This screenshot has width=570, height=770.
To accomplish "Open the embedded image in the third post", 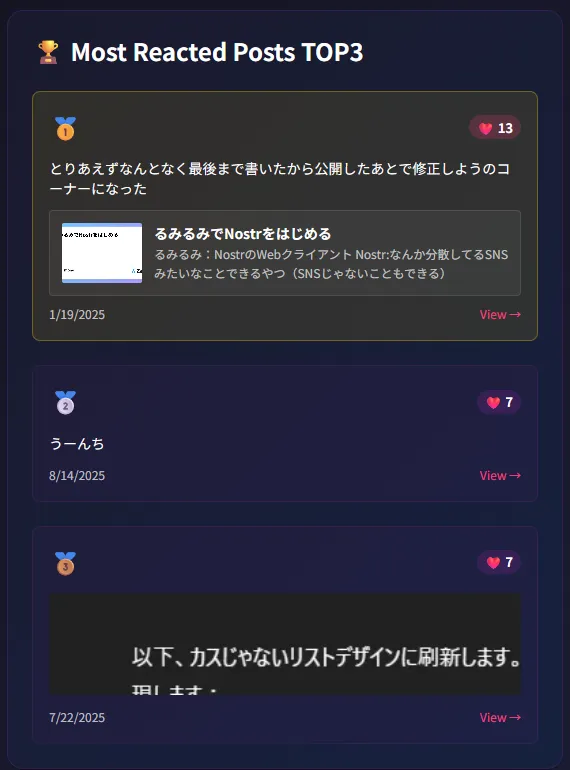I will click(285, 644).
